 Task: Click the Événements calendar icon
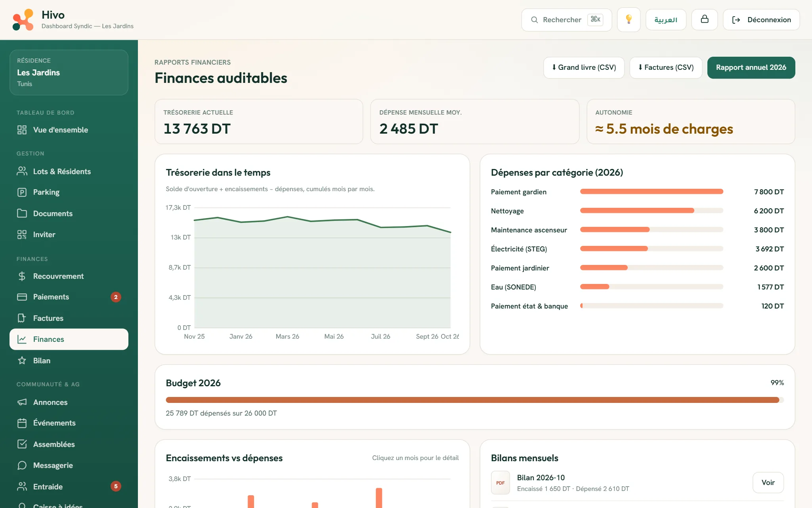22,423
